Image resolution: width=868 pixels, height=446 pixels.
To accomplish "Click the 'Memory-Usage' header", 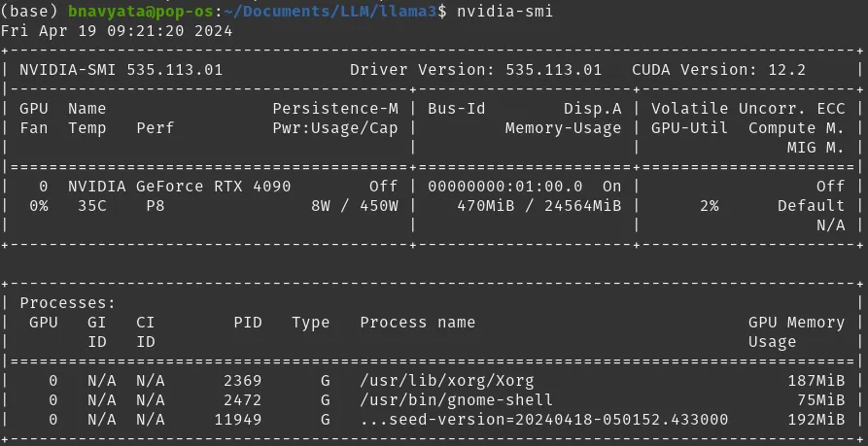I will pos(563,128).
